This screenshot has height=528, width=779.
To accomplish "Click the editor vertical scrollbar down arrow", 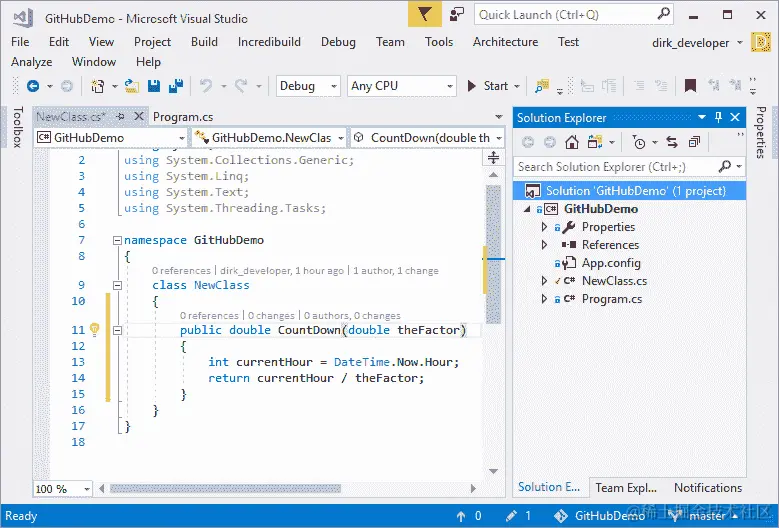I will 493,471.
